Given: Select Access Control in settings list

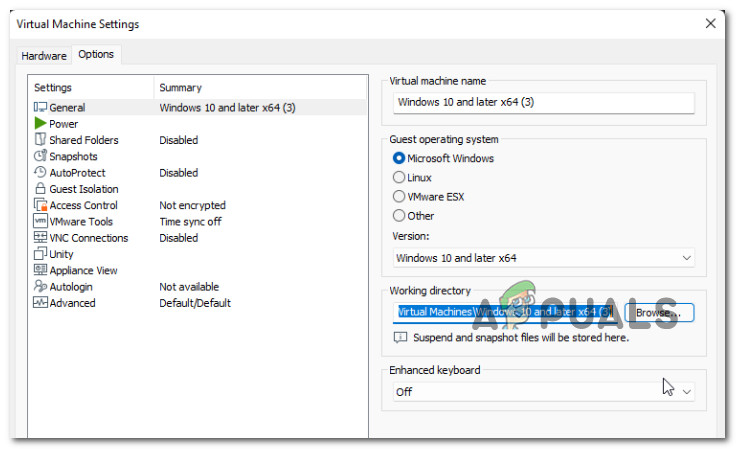Looking at the screenshot, I should point(197,205).
